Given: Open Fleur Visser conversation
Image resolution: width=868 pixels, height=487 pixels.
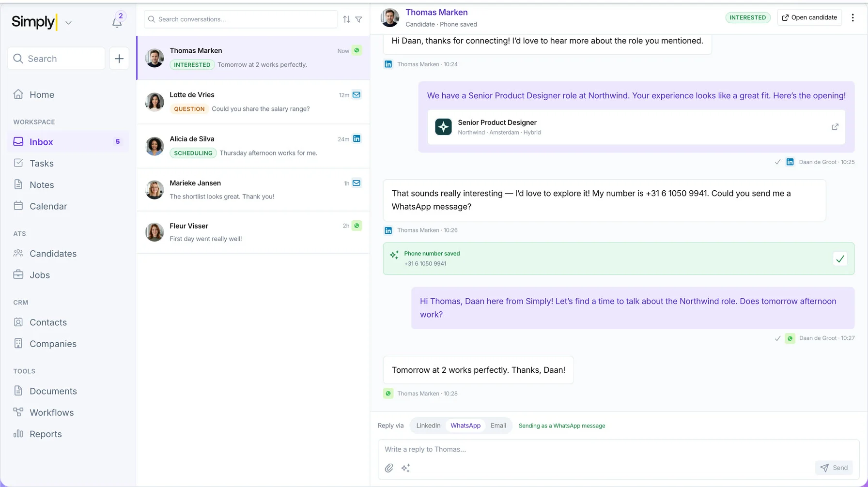Looking at the screenshot, I should coord(253,232).
